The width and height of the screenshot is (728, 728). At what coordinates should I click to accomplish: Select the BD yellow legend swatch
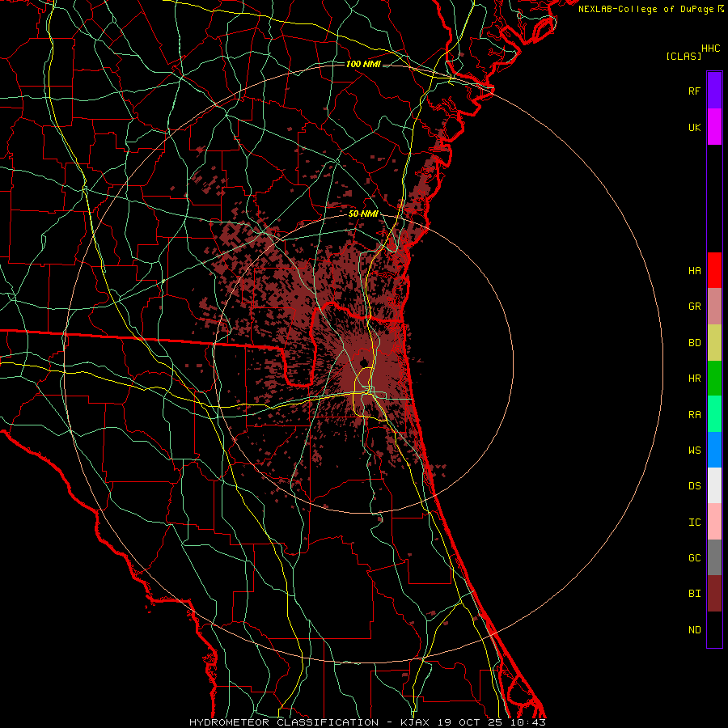[x=714, y=343]
